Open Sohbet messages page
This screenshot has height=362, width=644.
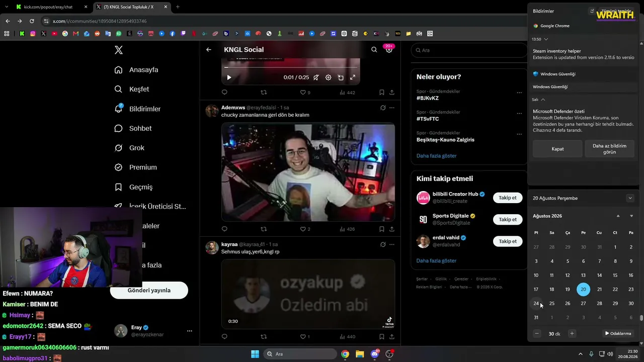pyautogui.click(x=133, y=128)
